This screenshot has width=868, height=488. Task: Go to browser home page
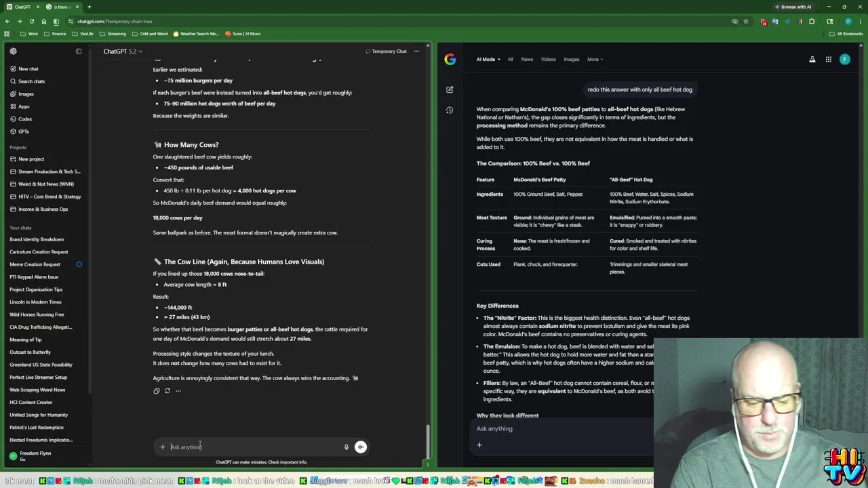[44, 21]
